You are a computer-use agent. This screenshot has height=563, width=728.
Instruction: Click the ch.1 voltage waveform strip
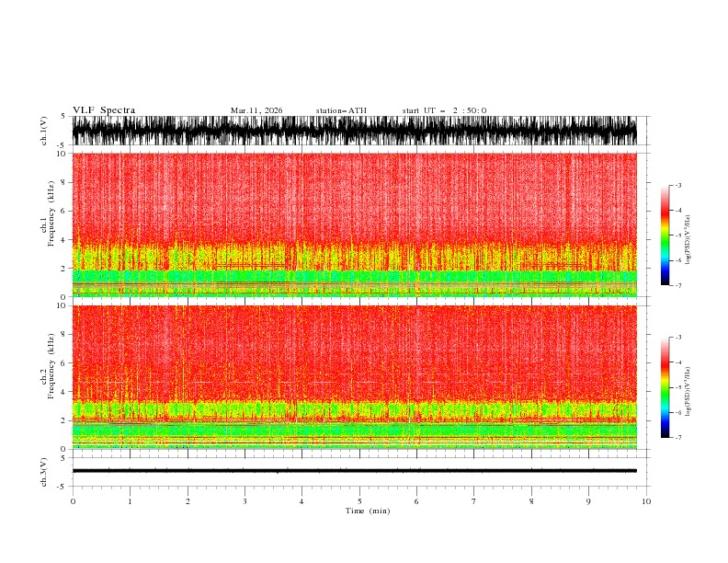click(x=355, y=131)
